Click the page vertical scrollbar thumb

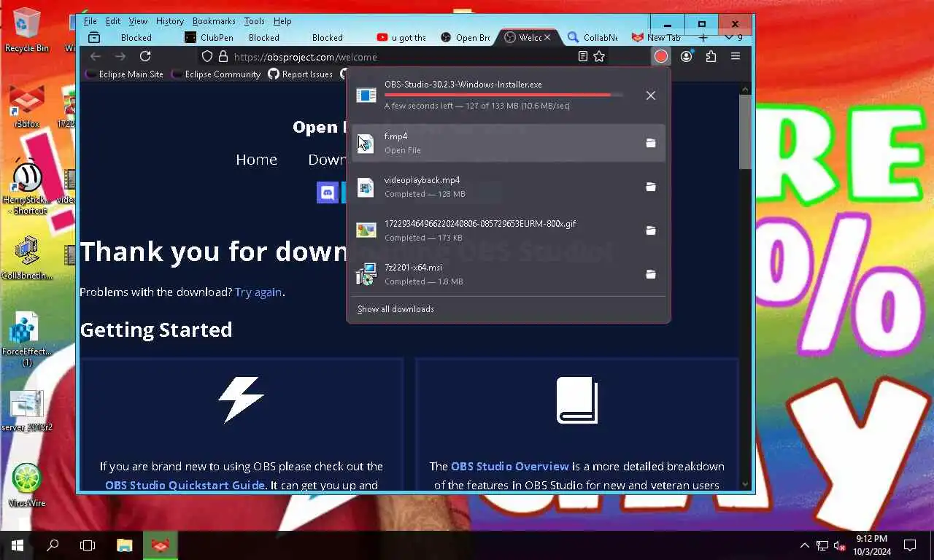[745, 131]
